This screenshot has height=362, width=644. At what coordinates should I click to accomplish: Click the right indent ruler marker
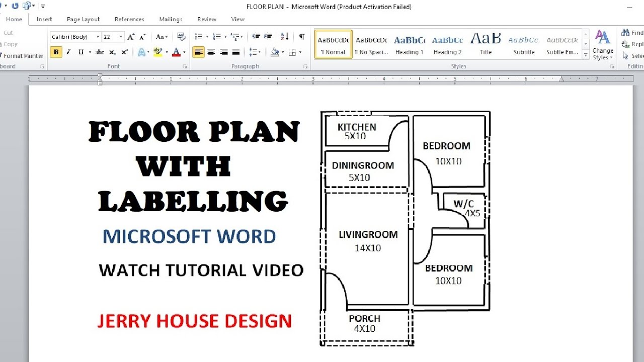click(561, 79)
